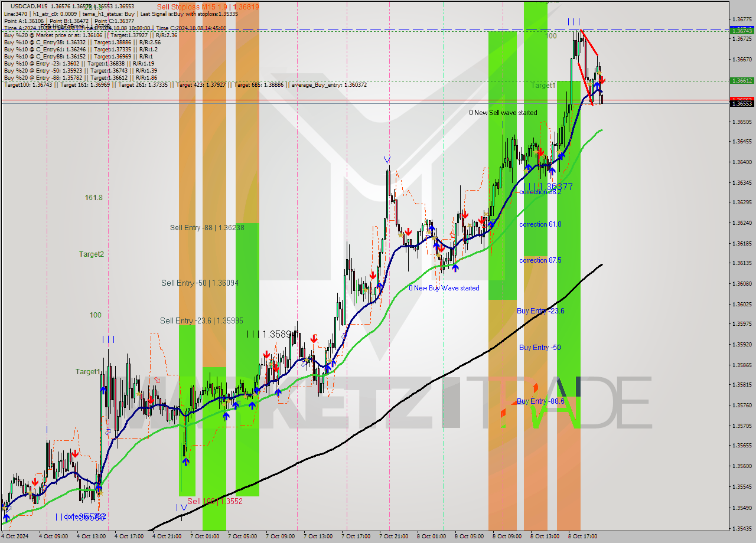Click the green 1.36743 price tag
The width and height of the screenshot is (756, 543).
click(741, 30)
